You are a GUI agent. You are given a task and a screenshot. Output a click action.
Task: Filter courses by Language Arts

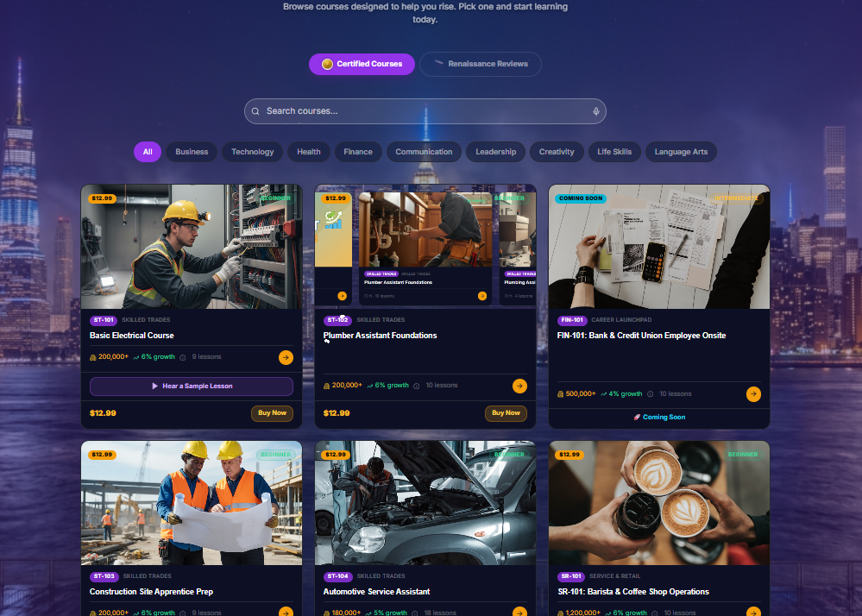681,152
